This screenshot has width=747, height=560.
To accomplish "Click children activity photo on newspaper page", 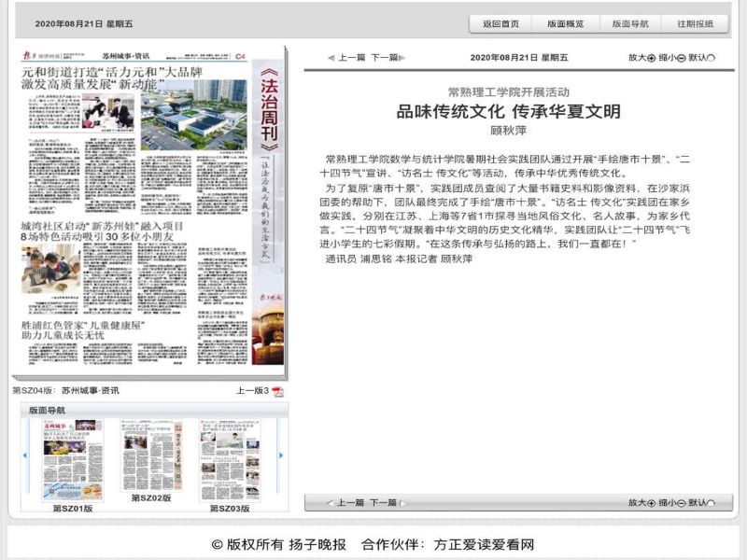I will click(51, 269).
